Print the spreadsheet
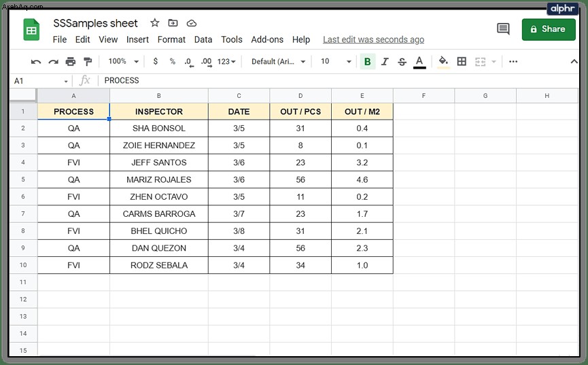The height and width of the screenshot is (365, 588). [71, 62]
